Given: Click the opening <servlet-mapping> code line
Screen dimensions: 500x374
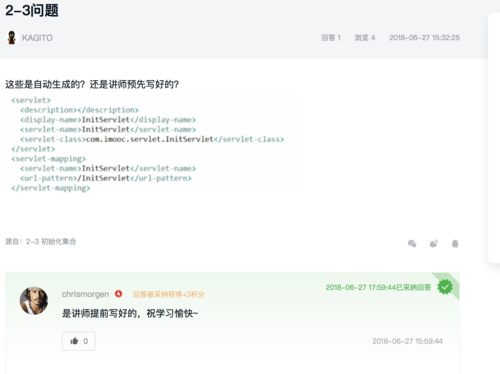Looking at the screenshot, I should pos(49,159).
